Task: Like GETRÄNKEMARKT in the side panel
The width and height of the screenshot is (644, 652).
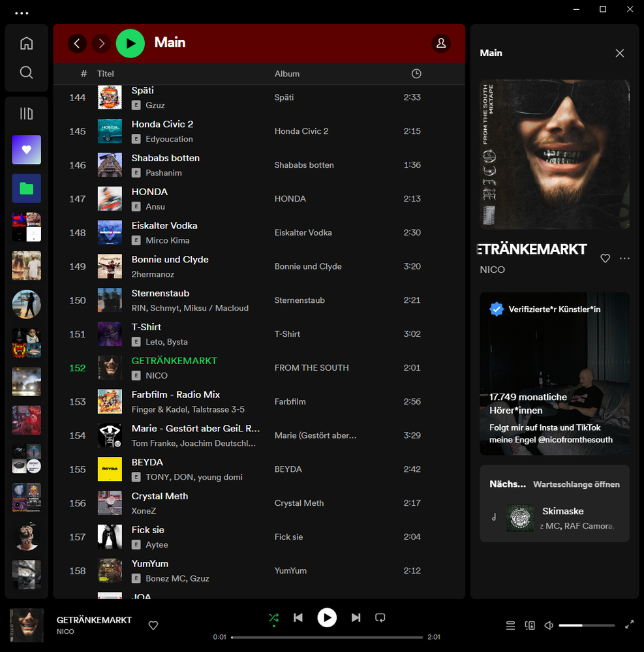Action: (606, 258)
